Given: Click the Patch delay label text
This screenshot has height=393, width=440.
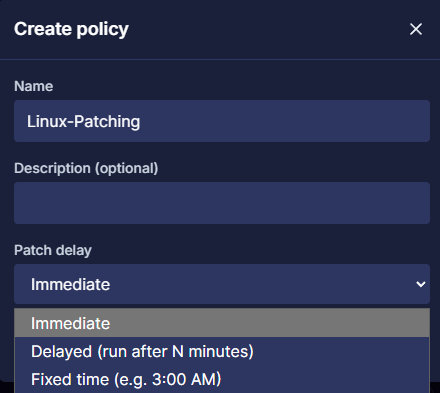Looking at the screenshot, I should pyautogui.click(x=53, y=250).
